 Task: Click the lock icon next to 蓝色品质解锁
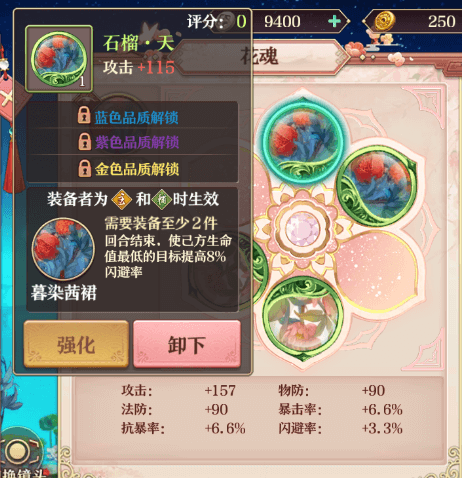pos(84,115)
